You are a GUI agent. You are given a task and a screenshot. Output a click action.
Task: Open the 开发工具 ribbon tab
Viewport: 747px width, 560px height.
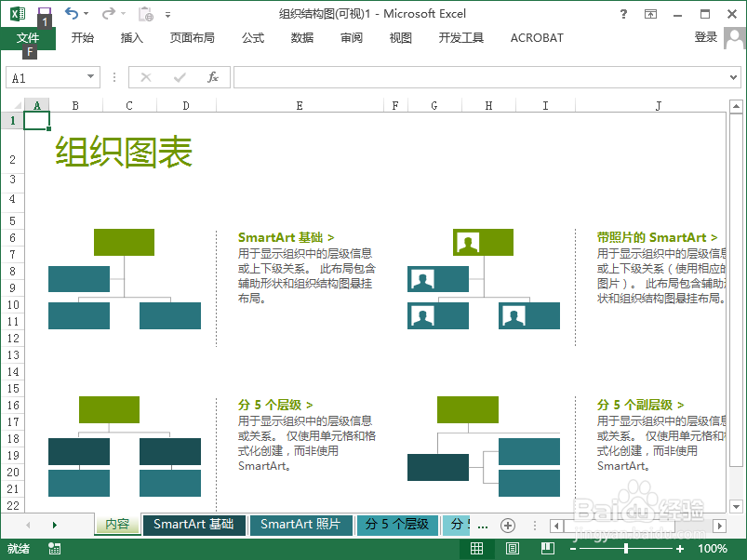(460, 37)
